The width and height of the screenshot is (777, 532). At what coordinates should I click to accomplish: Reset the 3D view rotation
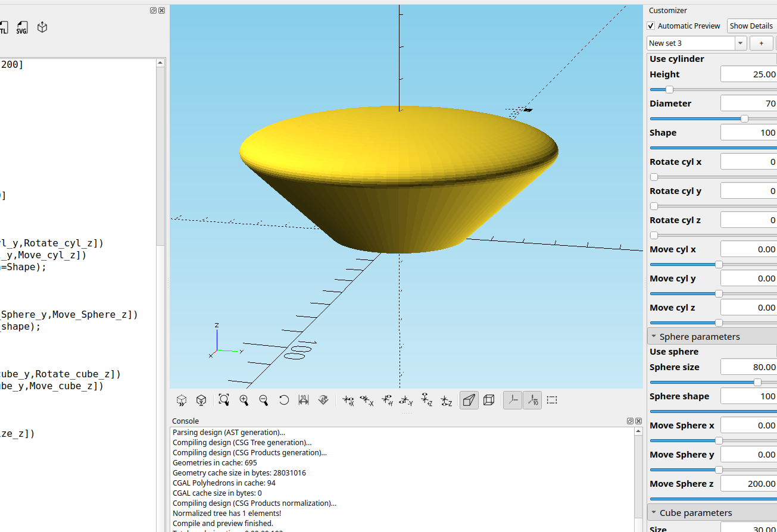point(284,400)
